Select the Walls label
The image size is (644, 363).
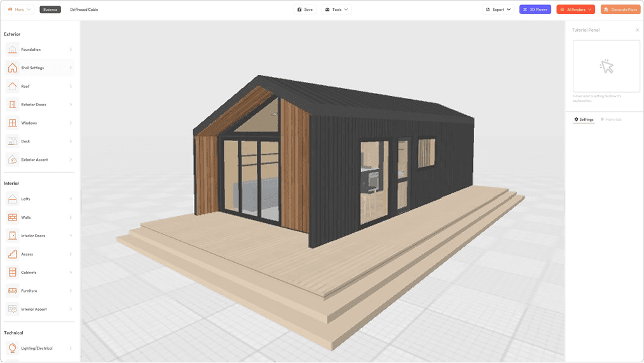click(x=26, y=217)
